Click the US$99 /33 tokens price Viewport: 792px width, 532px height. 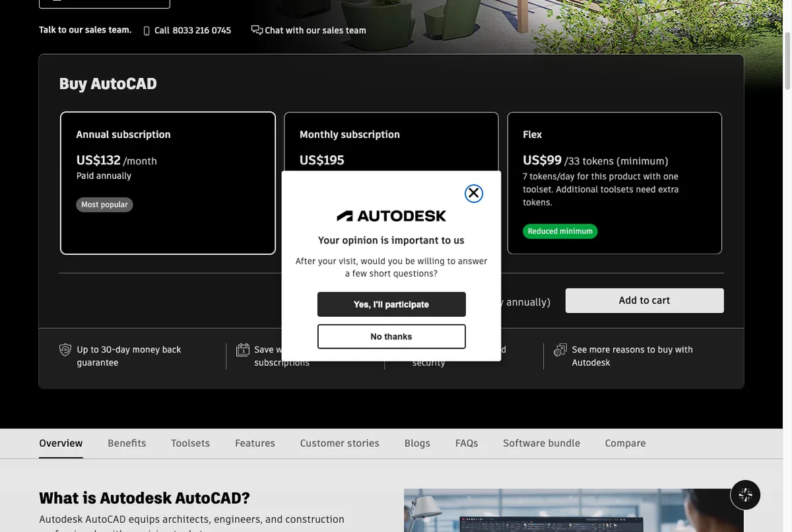pos(595,160)
